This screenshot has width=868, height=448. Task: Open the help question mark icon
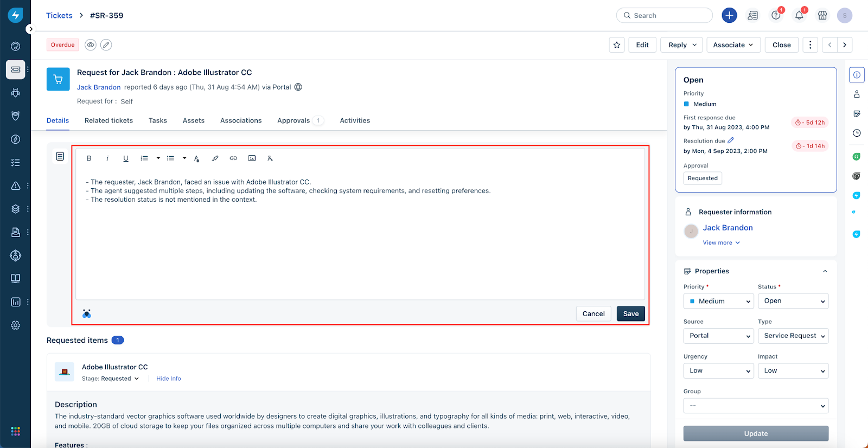click(x=776, y=15)
